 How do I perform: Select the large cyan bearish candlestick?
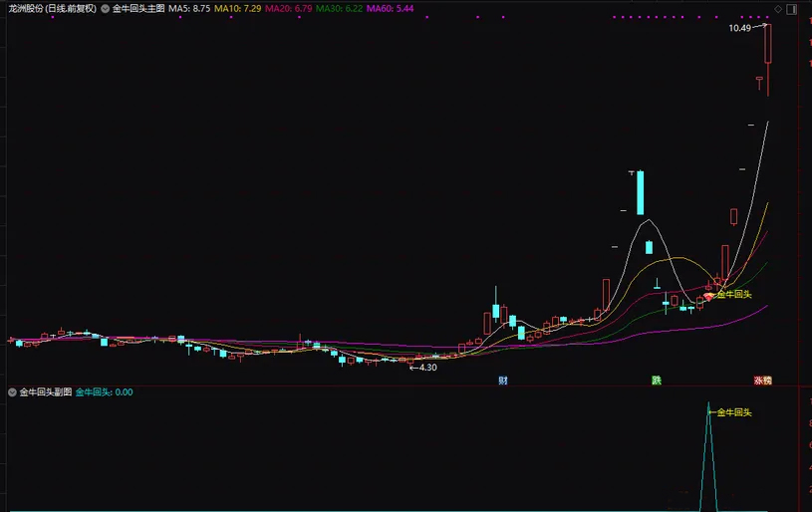coord(640,192)
